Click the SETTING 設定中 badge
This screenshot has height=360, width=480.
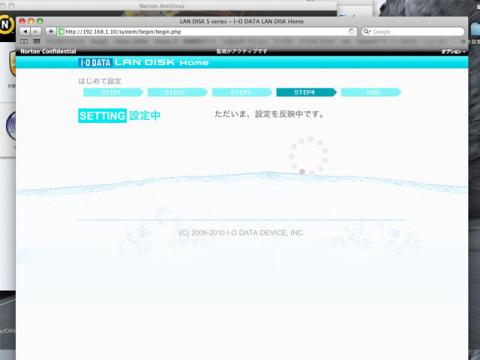119,116
